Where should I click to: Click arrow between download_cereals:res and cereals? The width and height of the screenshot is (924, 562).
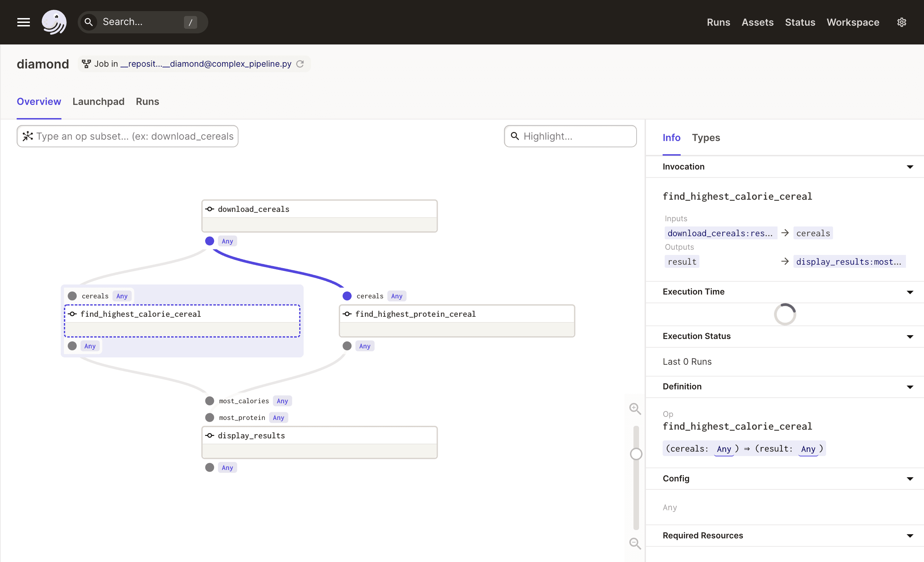(x=785, y=233)
